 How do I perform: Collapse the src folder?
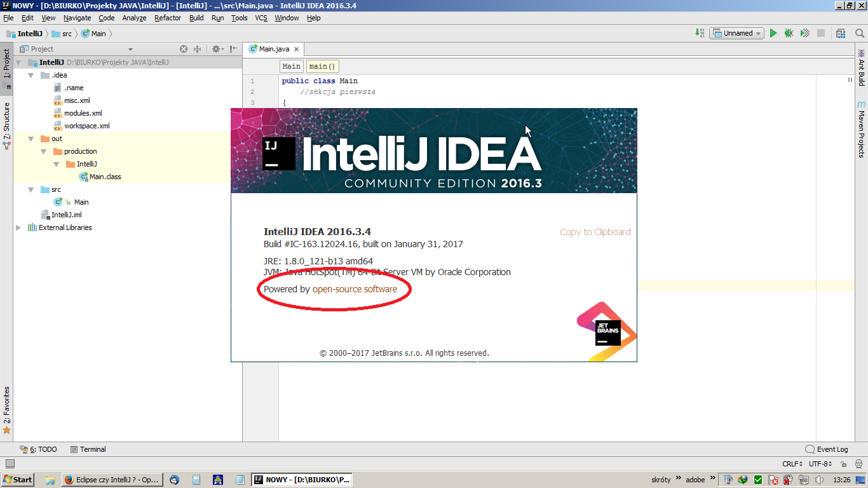(31, 189)
